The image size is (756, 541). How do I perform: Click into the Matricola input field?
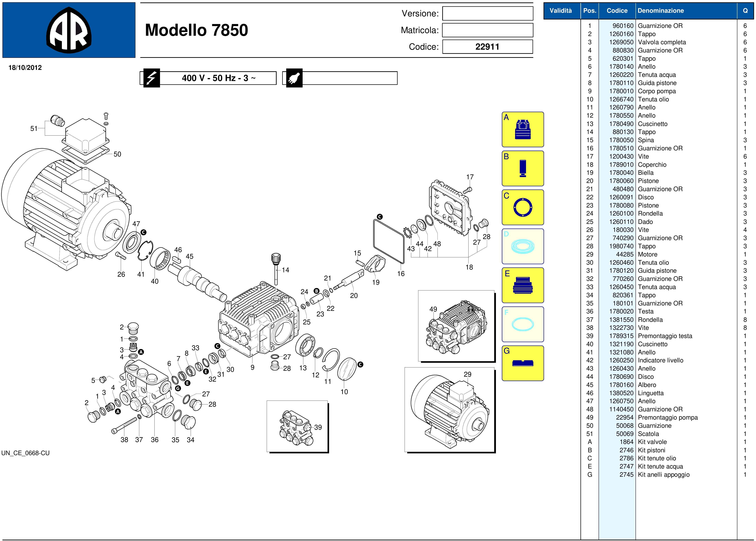tap(487, 30)
